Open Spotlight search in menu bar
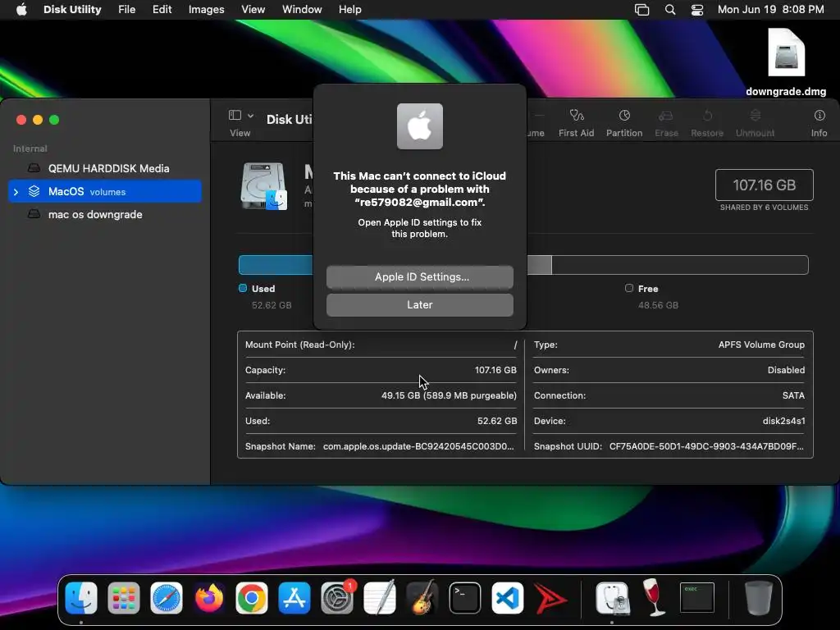 point(670,10)
